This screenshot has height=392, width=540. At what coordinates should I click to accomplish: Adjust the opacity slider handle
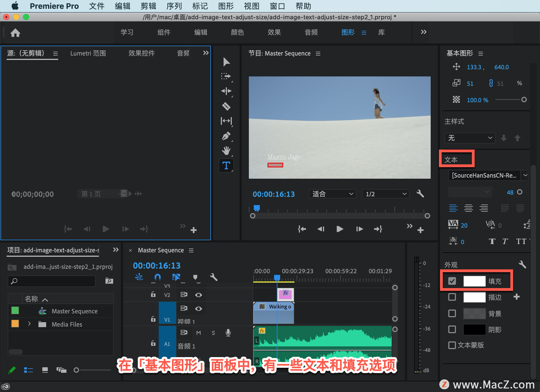click(524, 100)
